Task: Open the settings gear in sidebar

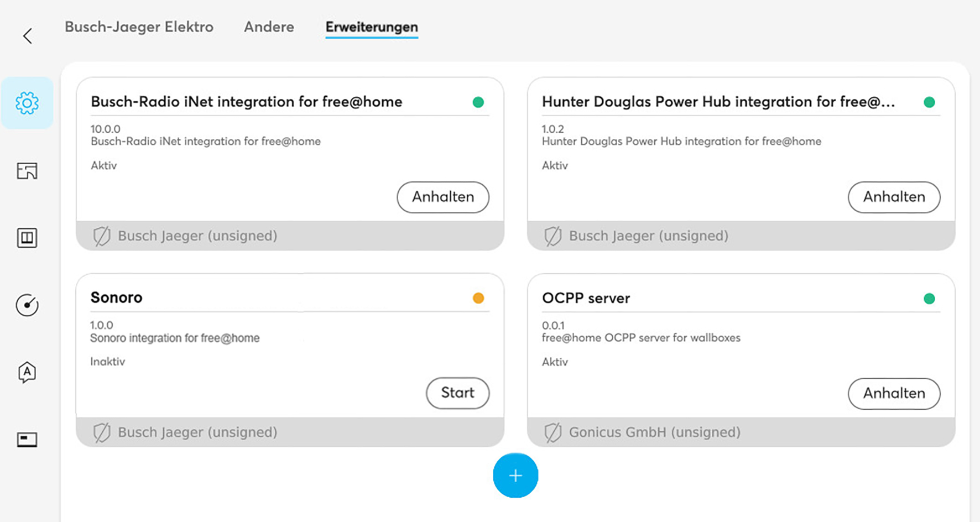Action: tap(27, 103)
